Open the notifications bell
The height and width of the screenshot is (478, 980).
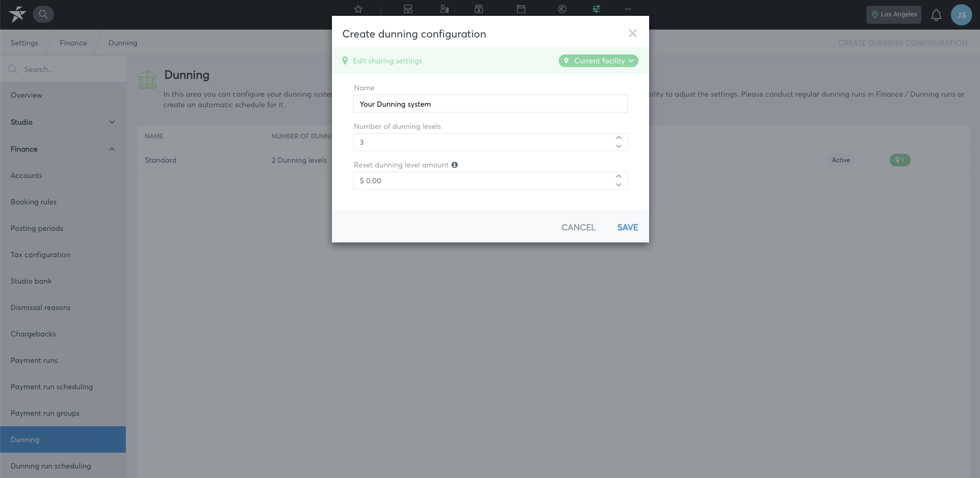click(x=936, y=15)
